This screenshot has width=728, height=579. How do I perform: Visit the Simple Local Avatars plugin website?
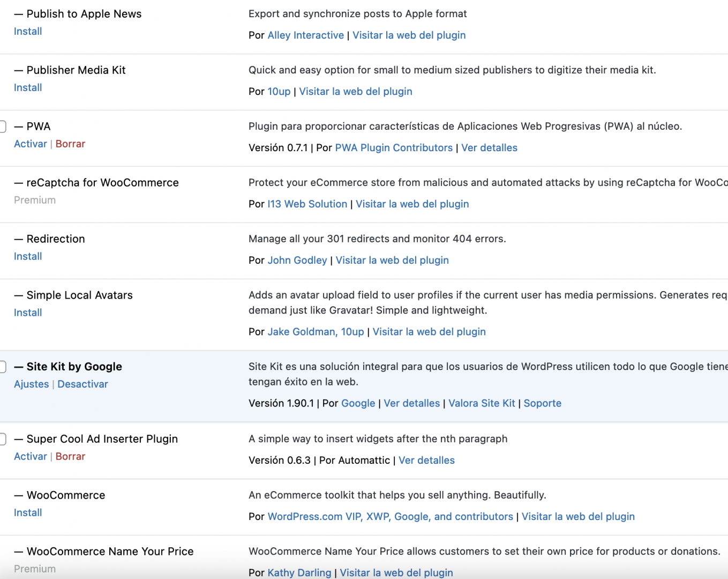coord(429,331)
